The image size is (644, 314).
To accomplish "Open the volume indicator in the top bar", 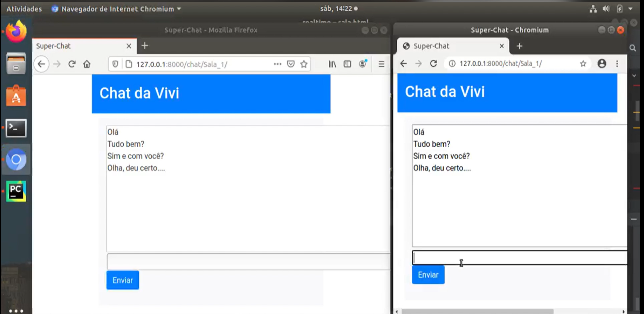I will point(606,9).
